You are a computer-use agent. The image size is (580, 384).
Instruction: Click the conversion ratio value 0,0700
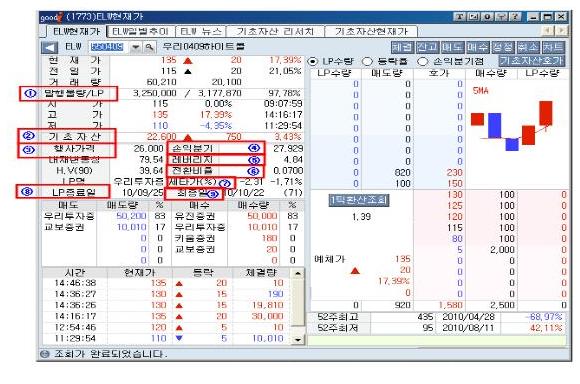pos(288,171)
